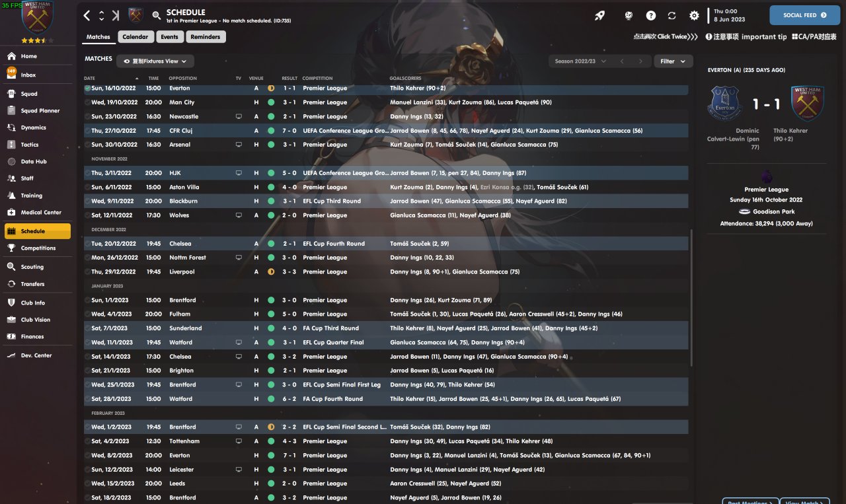
Task: Click the date Thu 0:00 8 Jun 2023
Action: click(x=730, y=15)
